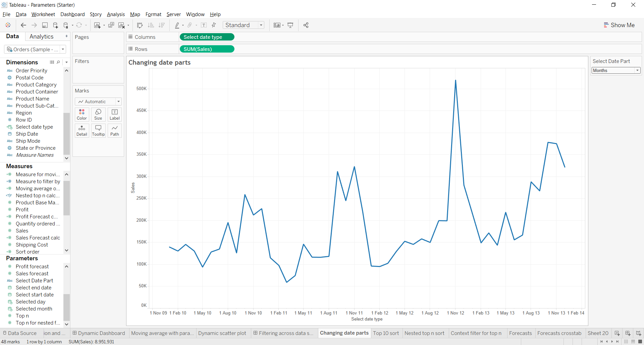
Task: Click the Size marks card button
Action: coord(98,115)
